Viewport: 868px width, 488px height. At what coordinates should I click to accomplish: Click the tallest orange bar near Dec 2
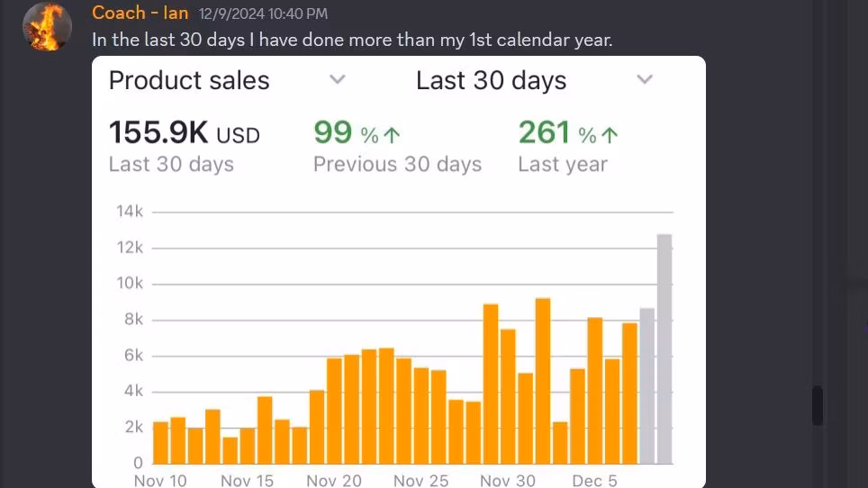pos(542,381)
